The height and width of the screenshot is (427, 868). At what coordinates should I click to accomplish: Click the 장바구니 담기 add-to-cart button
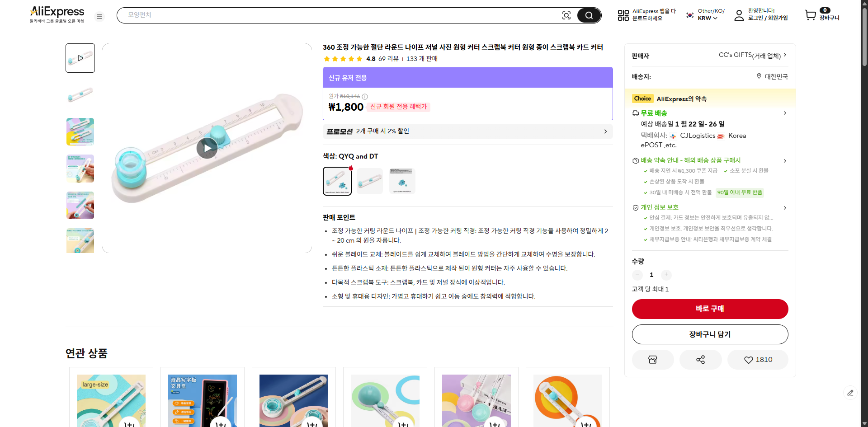[709, 334]
